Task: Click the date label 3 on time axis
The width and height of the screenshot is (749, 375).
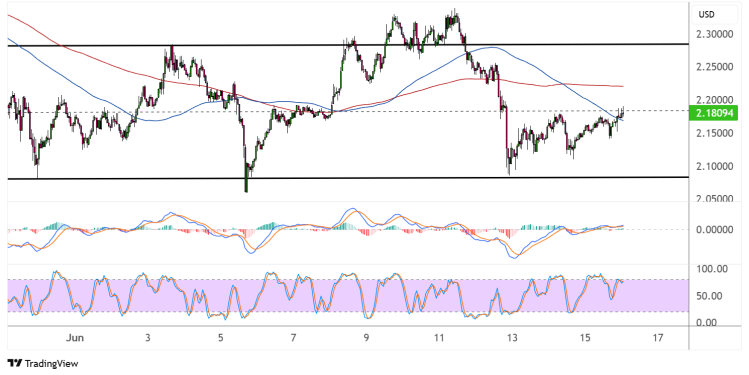Action: (148, 338)
